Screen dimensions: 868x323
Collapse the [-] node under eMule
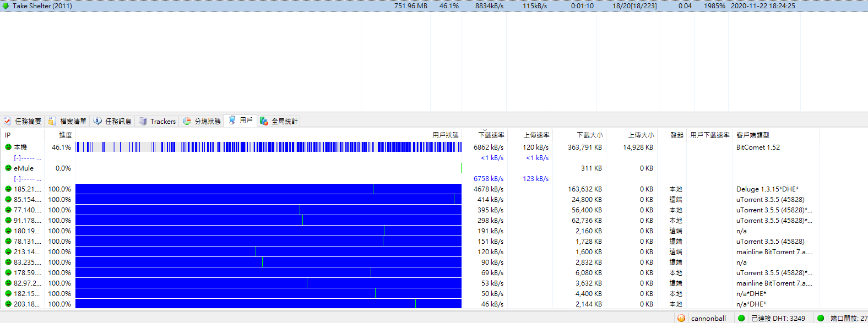click(x=18, y=179)
